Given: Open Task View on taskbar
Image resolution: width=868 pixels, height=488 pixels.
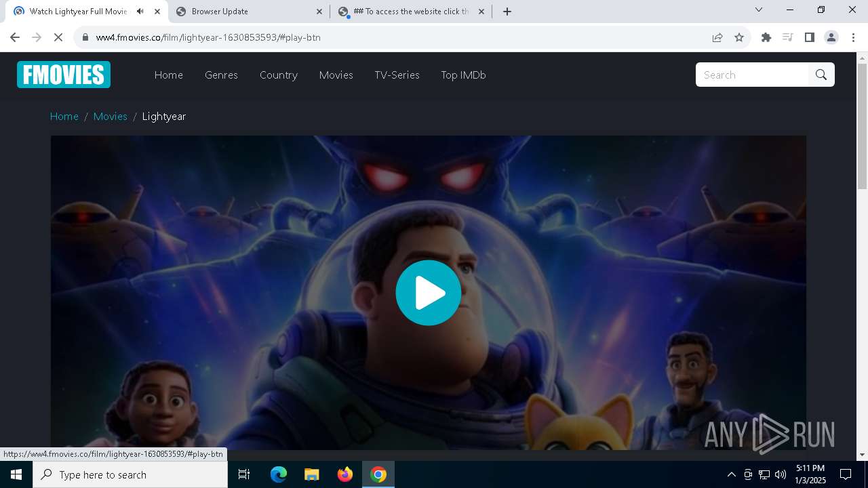Looking at the screenshot, I should tap(244, 474).
